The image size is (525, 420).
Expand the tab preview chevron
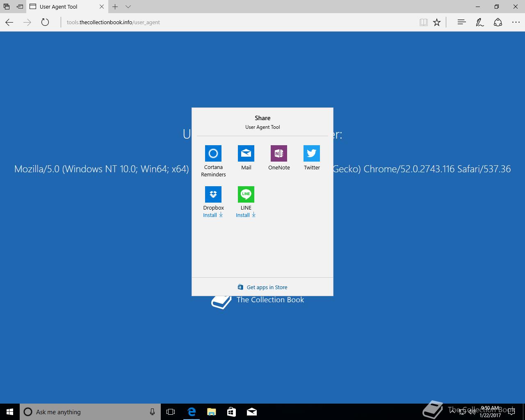[128, 7]
